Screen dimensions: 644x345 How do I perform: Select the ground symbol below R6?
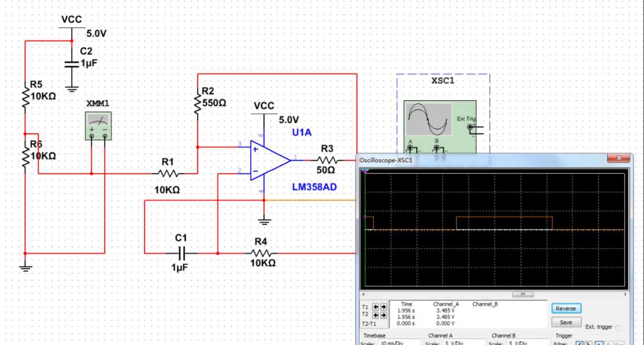click(25, 269)
